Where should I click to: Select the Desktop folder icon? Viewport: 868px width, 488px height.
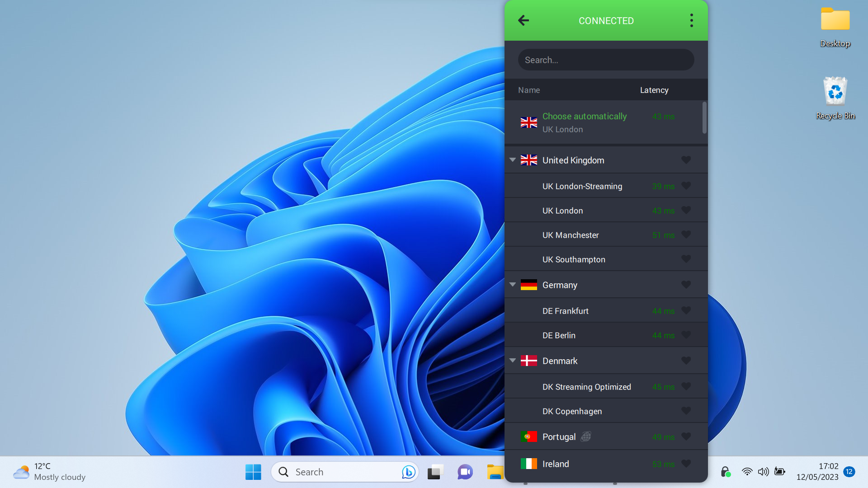pos(835,27)
